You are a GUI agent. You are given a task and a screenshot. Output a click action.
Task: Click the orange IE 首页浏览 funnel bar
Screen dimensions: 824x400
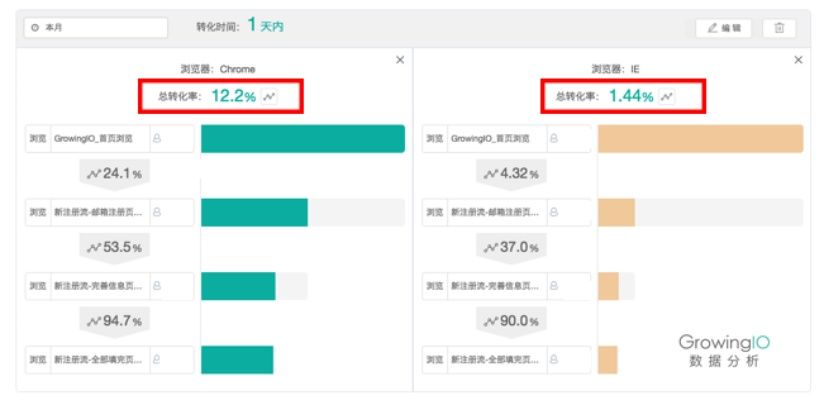point(700,139)
